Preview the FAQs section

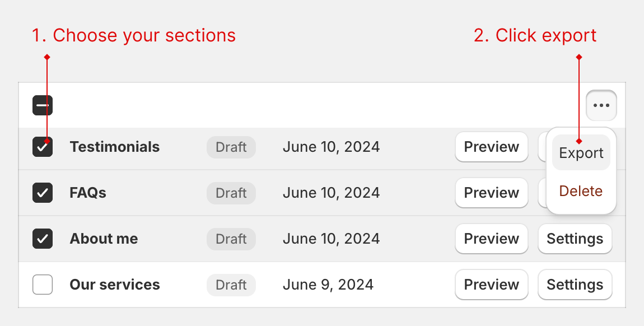pyautogui.click(x=491, y=193)
